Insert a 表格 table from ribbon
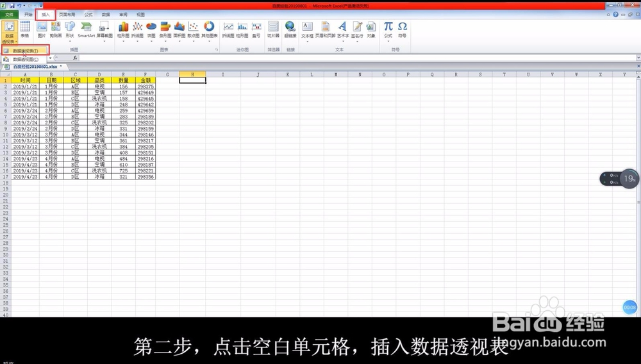The width and height of the screenshot is (641, 364). [25, 29]
